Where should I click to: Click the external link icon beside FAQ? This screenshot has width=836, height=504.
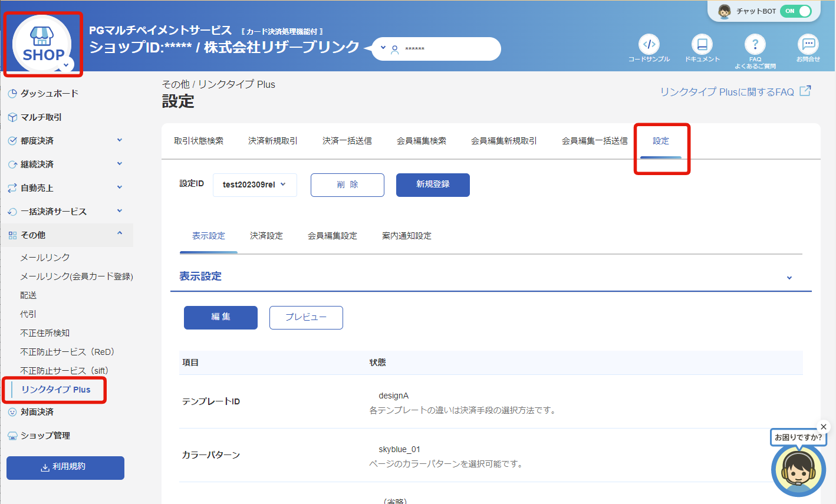[x=805, y=91]
